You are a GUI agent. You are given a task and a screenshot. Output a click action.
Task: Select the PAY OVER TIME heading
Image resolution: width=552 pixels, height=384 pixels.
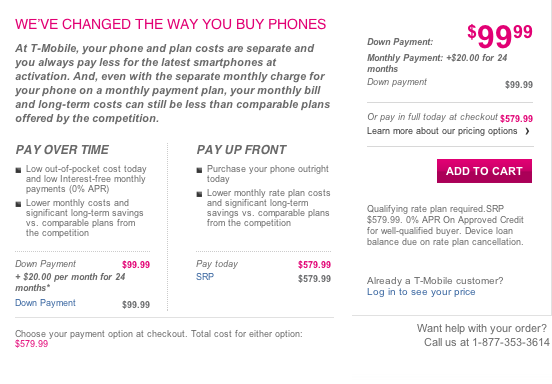point(62,150)
